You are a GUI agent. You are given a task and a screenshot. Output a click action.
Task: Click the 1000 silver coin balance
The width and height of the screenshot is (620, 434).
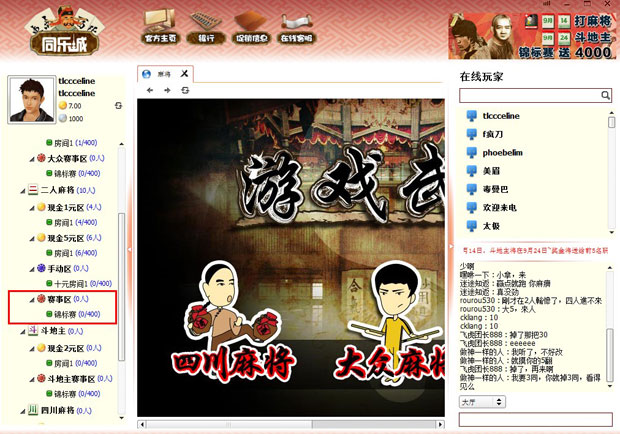71,119
